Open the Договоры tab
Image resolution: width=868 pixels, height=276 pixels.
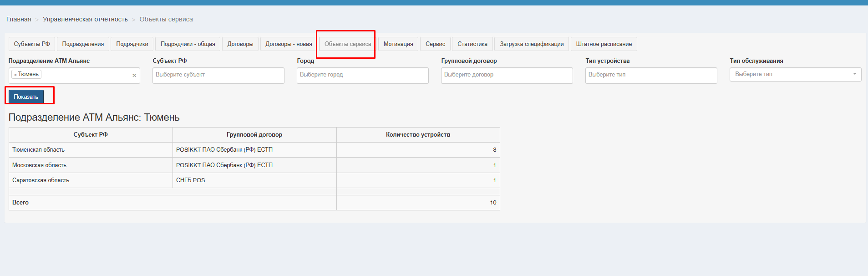(240, 44)
